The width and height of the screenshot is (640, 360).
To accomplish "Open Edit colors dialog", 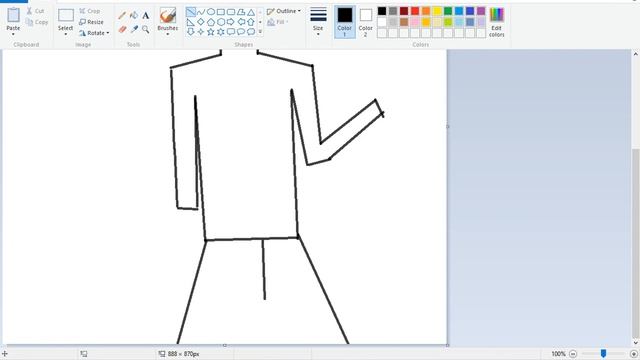I will pyautogui.click(x=497, y=22).
